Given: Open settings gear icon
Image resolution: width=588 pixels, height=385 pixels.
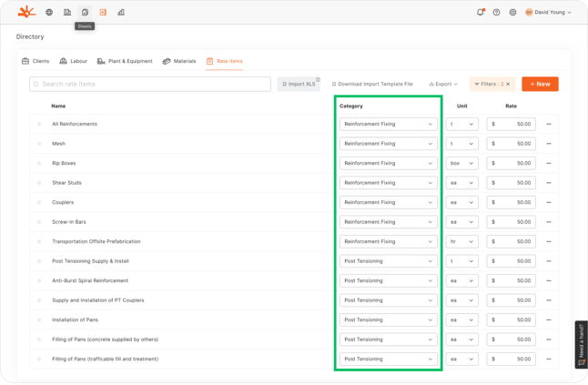Looking at the screenshot, I should [x=512, y=13].
